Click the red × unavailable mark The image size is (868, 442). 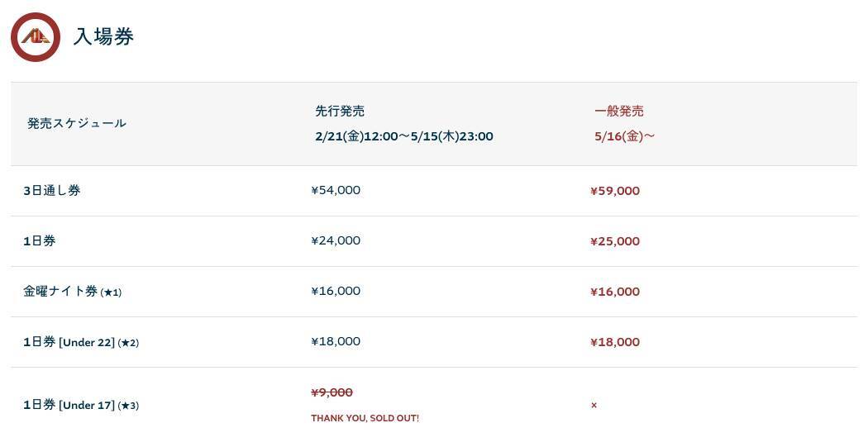point(594,406)
